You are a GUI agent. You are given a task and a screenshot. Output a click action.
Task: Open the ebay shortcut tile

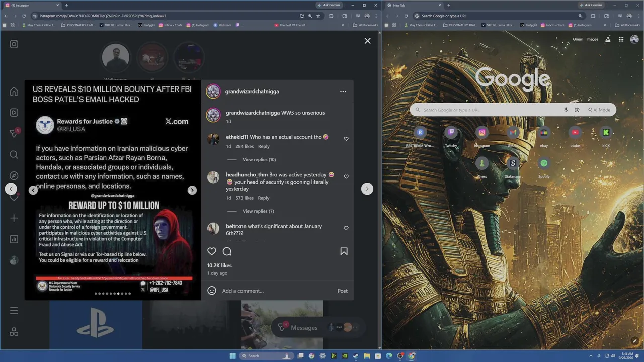(544, 137)
